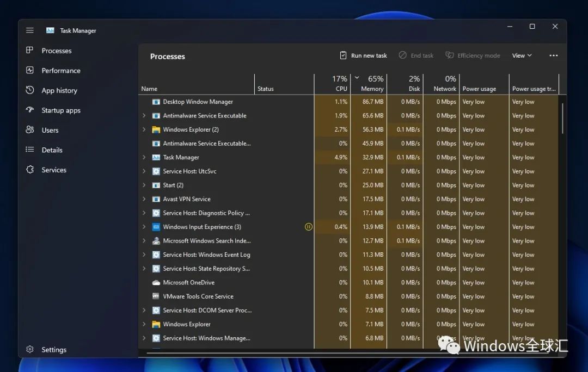588x372 pixels.
Task: Select the 86.7 MB memory cell
Action: [369, 102]
